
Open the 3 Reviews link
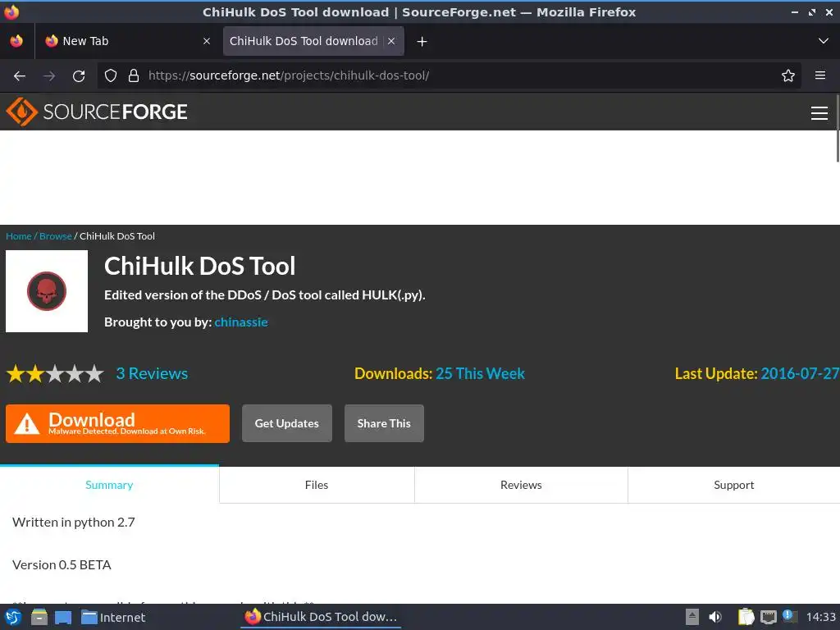click(152, 373)
